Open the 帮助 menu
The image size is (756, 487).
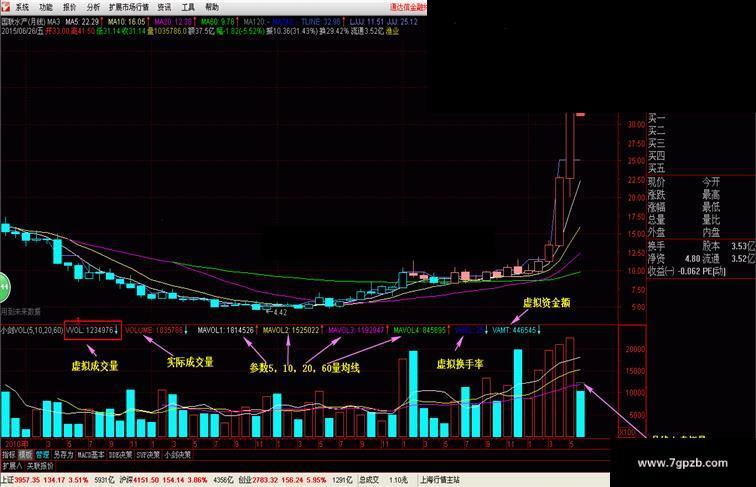click(x=212, y=7)
